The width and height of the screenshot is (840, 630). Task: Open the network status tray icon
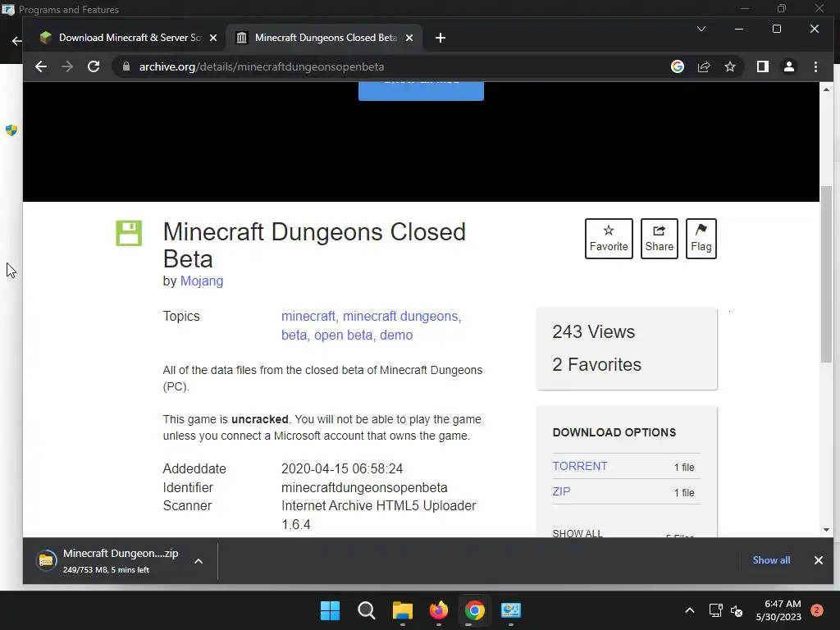coord(715,610)
